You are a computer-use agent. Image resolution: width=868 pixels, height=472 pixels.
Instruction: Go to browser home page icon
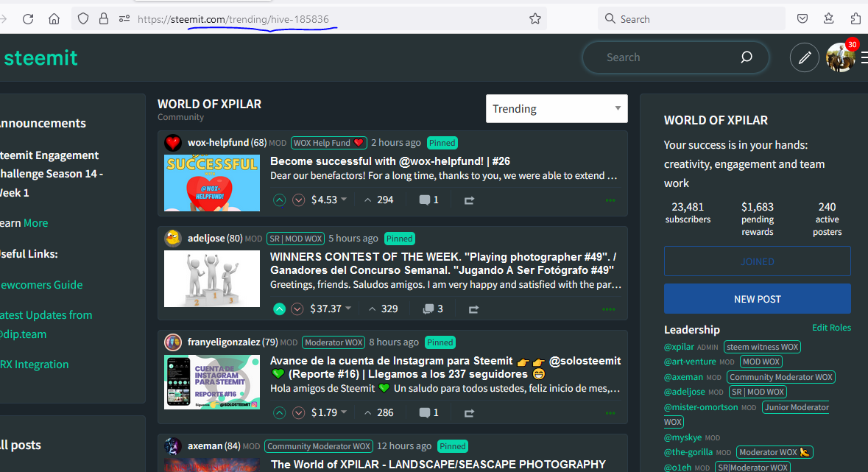[54, 19]
